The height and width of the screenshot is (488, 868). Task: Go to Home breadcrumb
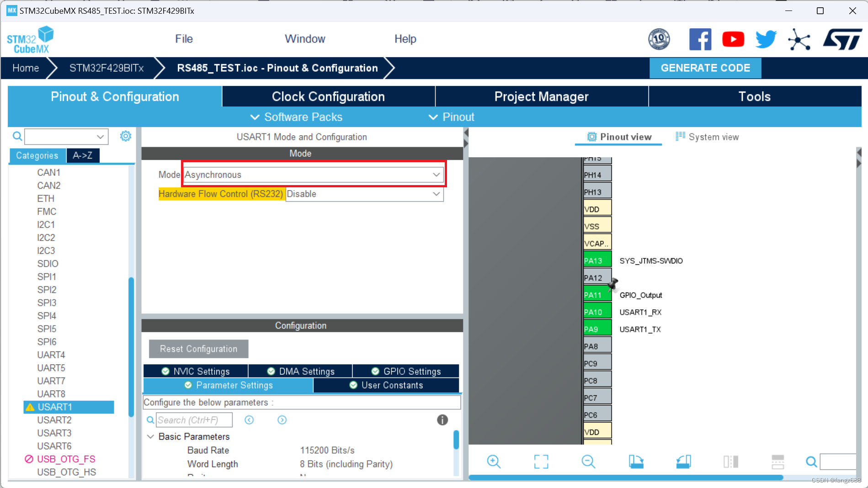coord(26,68)
